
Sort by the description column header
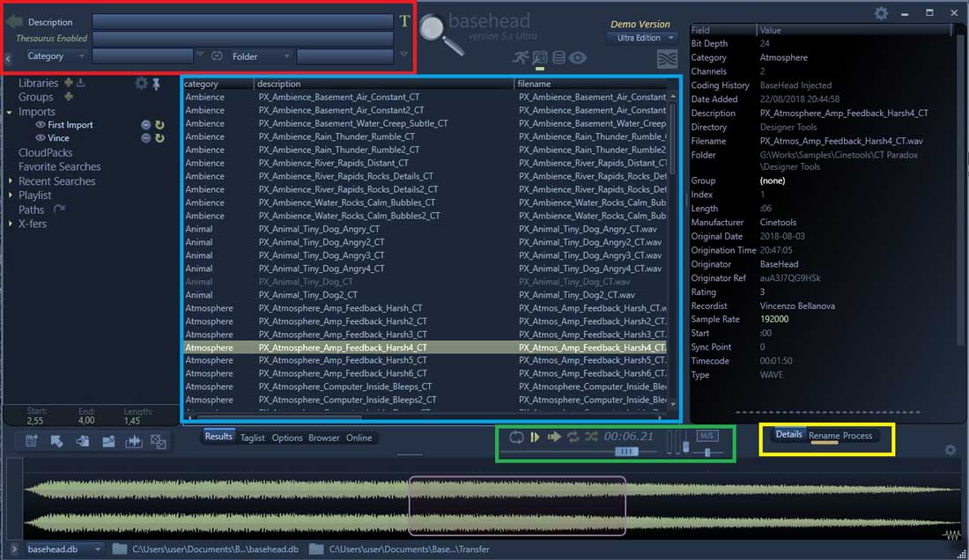pyautogui.click(x=383, y=84)
